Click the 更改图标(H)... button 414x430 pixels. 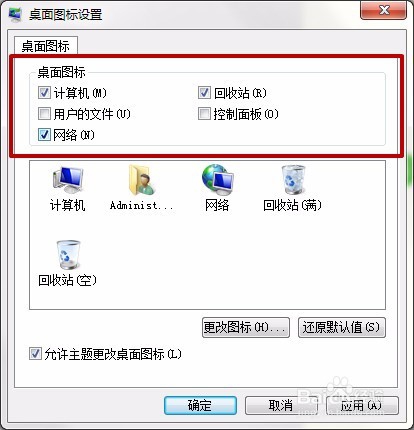tap(246, 327)
